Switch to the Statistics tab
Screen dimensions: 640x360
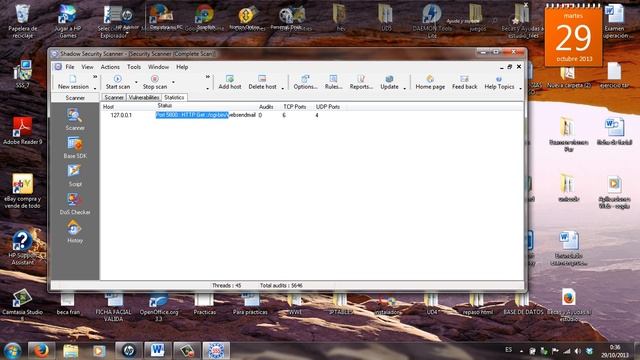[174, 97]
